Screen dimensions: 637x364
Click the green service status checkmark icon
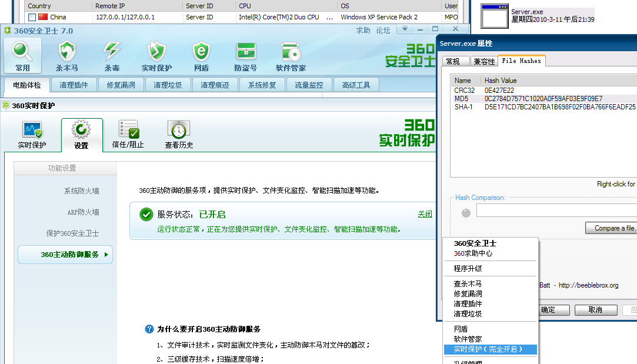point(146,215)
